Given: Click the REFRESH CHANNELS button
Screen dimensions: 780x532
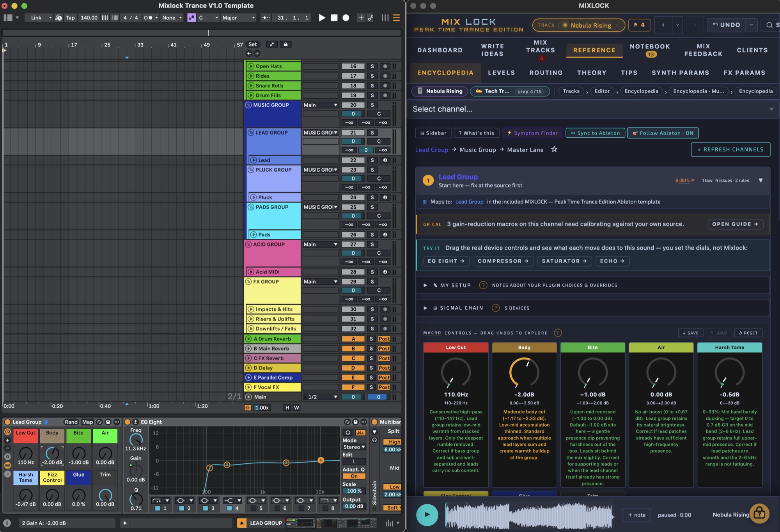Looking at the screenshot, I should point(730,149).
